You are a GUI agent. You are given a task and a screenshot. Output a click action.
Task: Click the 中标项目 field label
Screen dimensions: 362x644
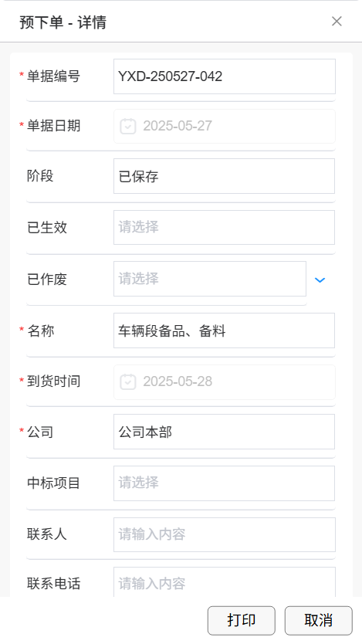pos(53,483)
